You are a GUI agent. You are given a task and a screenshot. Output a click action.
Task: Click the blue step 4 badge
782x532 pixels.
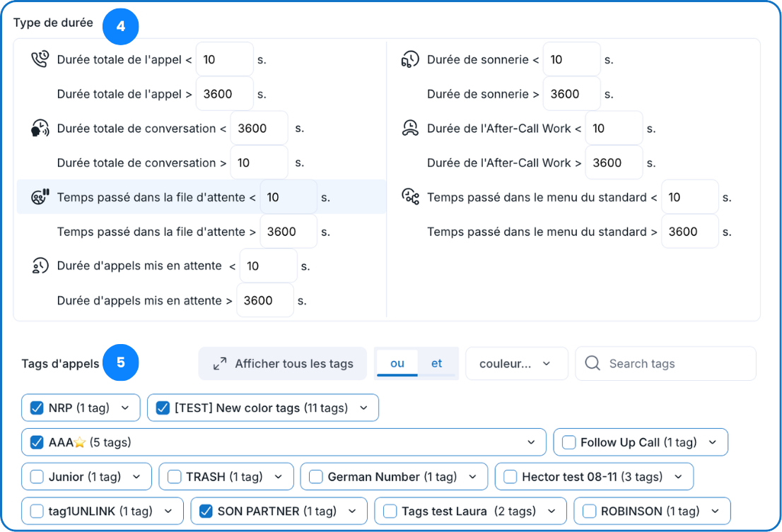[121, 26]
